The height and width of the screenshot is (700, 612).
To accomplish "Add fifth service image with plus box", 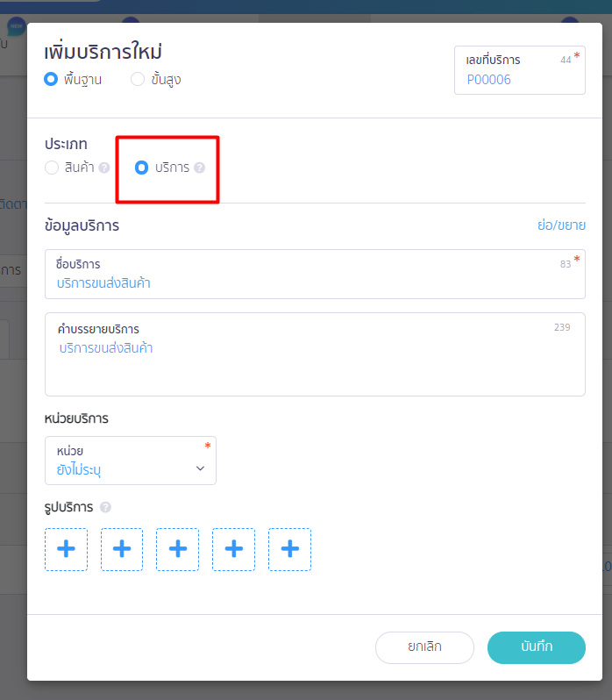I will pyautogui.click(x=289, y=549).
